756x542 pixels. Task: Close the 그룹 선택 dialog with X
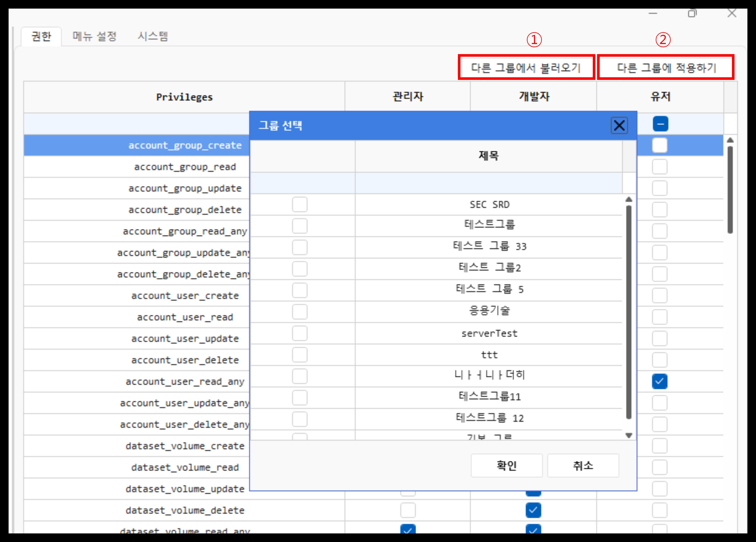click(x=619, y=126)
